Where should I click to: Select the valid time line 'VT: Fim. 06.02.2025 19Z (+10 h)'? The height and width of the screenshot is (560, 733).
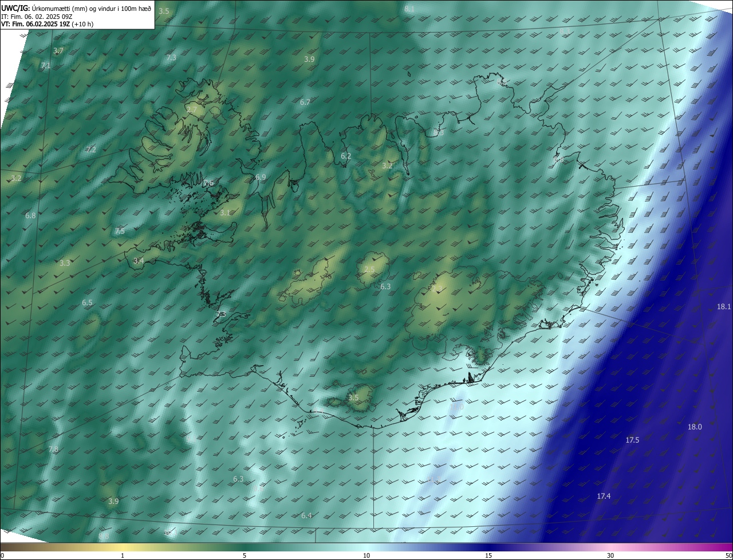(48, 24)
